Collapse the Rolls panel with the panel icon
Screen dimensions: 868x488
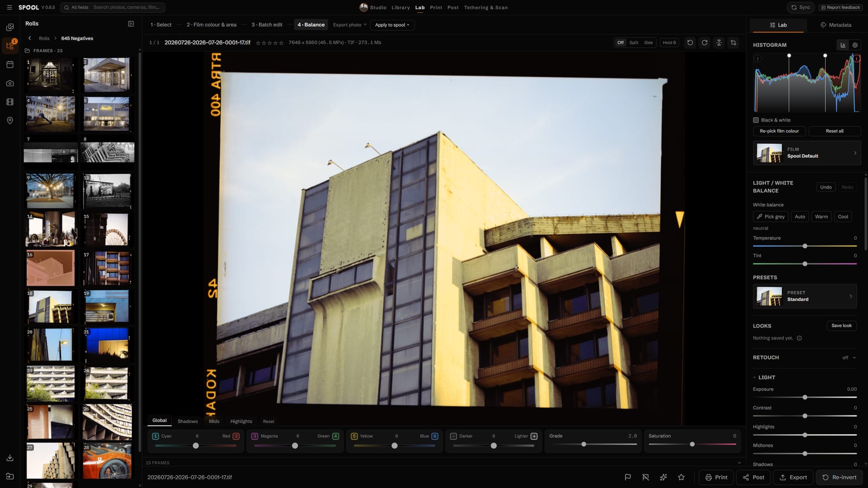(x=131, y=24)
